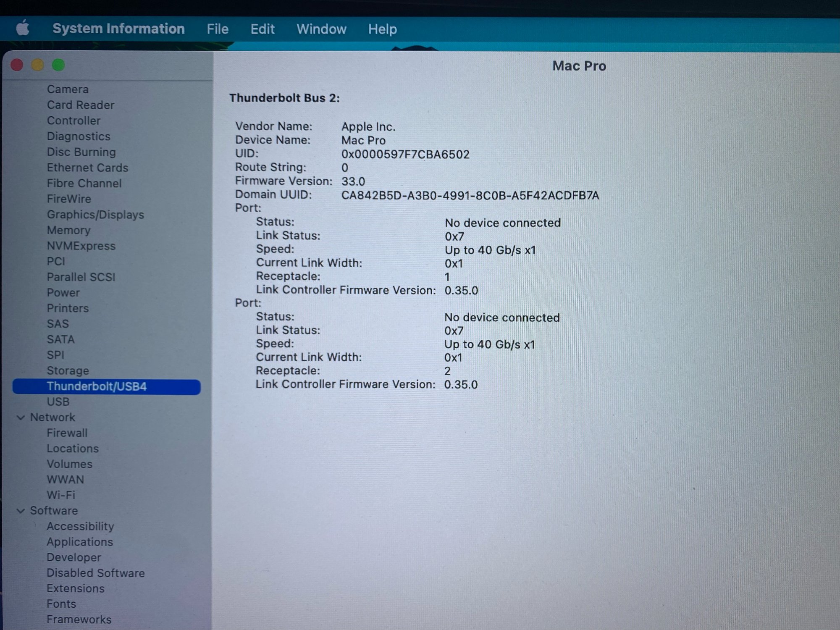
Task: Open the File menu
Action: (x=218, y=29)
